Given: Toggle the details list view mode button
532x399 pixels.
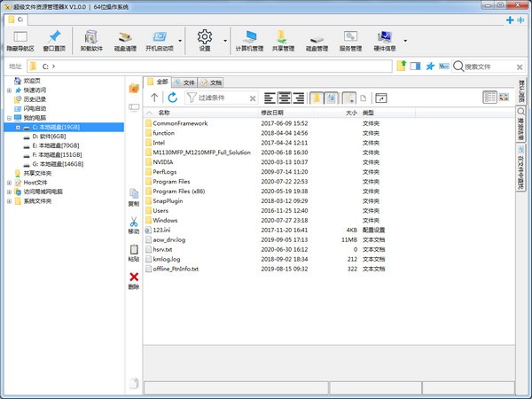Looking at the screenshot, I should 490,98.
